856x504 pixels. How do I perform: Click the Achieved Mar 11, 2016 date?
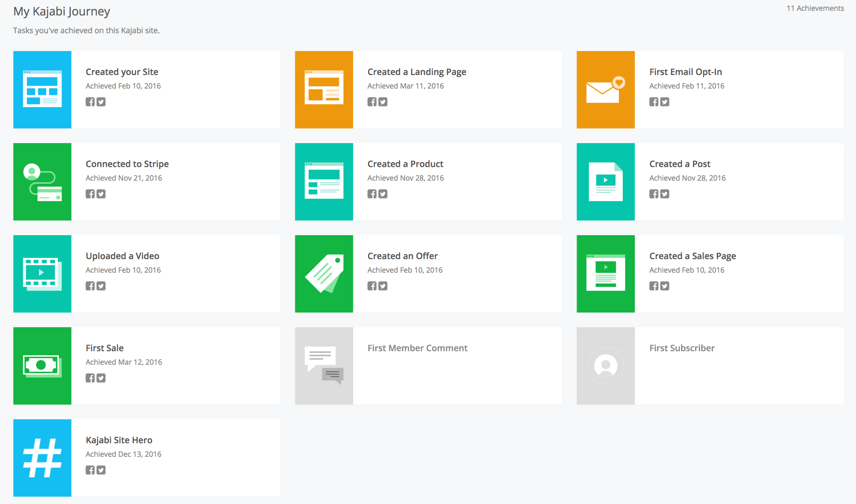click(406, 86)
